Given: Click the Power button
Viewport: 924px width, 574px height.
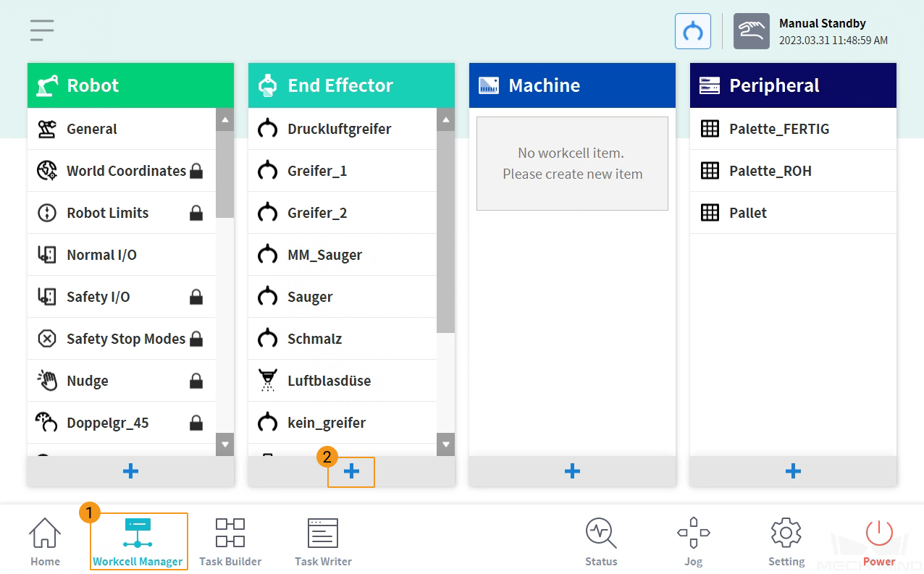Looking at the screenshot, I should tap(879, 541).
